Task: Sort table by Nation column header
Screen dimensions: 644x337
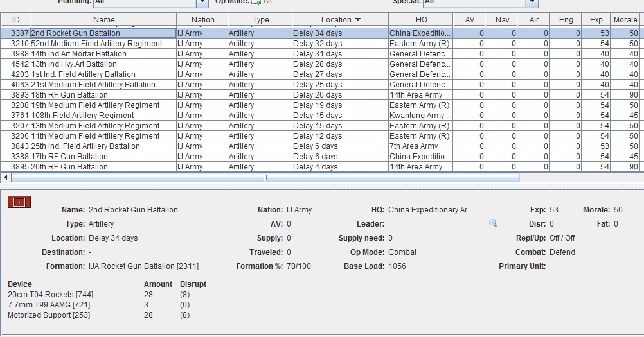Action: (202, 20)
